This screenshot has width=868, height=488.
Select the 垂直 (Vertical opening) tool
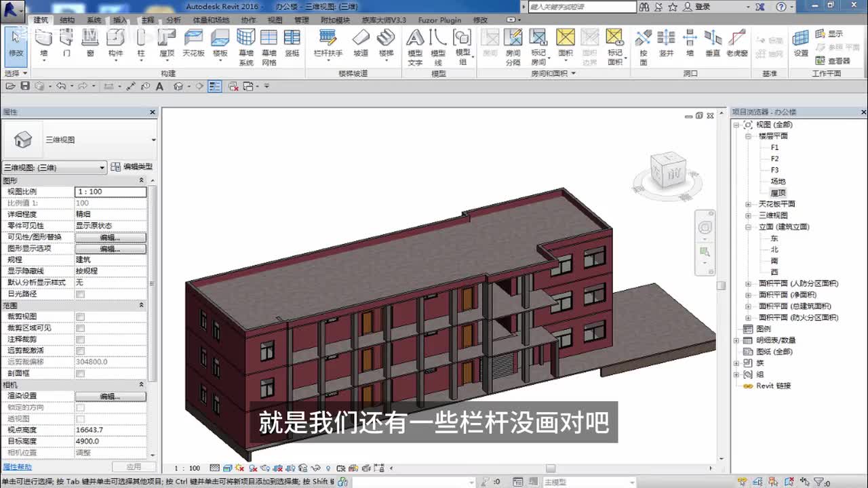coord(713,43)
